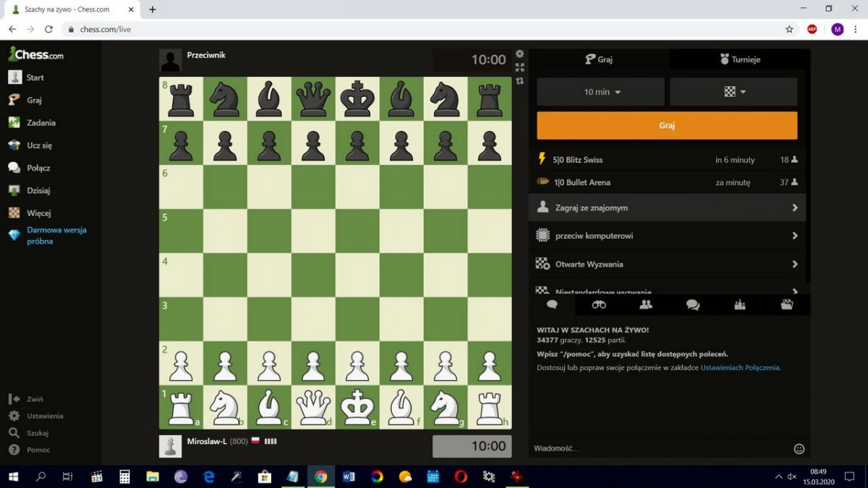
Task: Collapse the sidebar with Zwiń
Action: pyautogui.click(x=26, y=399)
